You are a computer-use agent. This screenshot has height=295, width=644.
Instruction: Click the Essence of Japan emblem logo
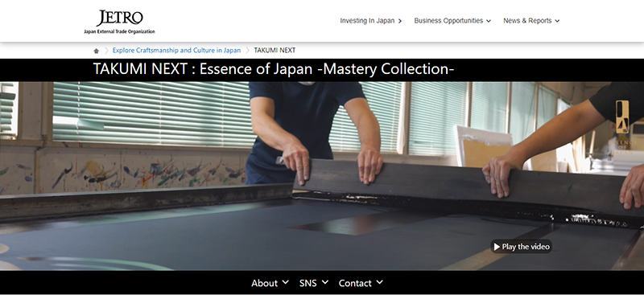621,126
